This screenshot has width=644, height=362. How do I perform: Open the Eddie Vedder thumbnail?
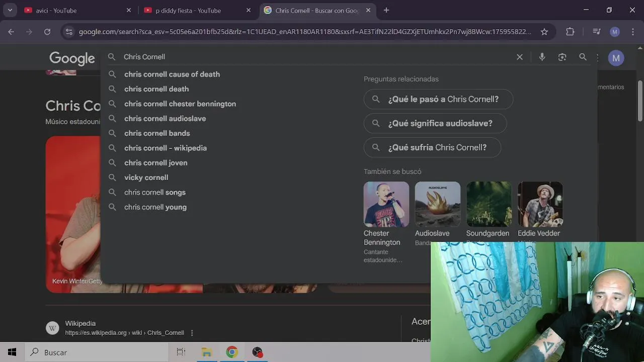click(540, 204)
